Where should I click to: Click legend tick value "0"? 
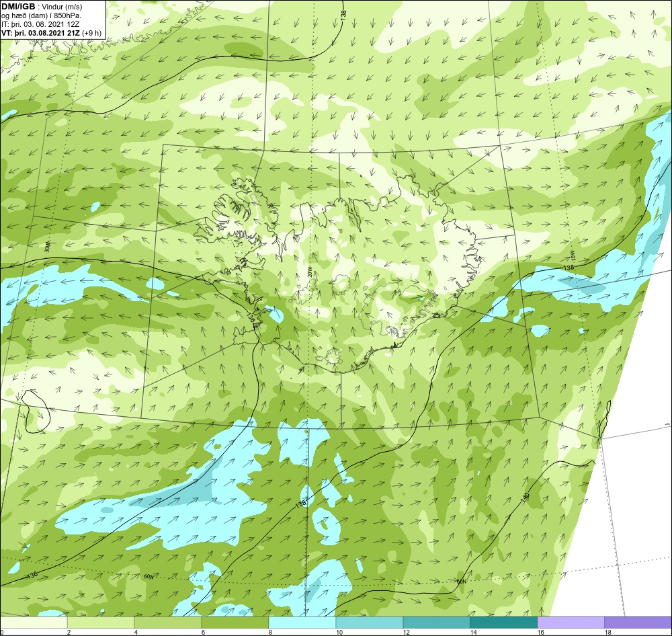point(2,632)
